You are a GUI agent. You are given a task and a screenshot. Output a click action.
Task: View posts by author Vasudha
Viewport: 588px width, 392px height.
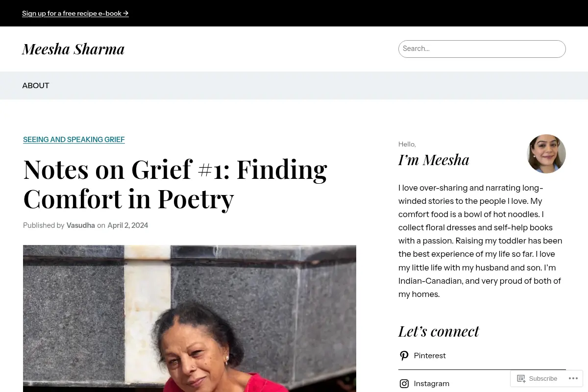[81, 225]
